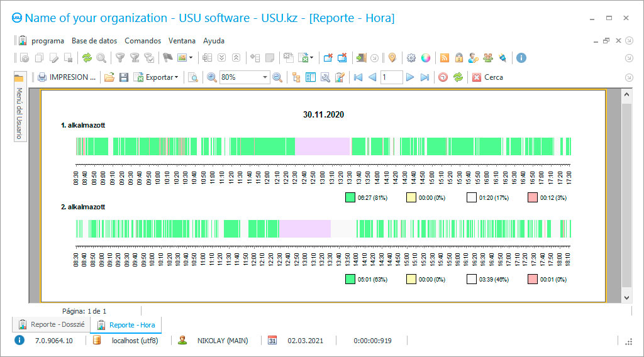Jump to the last page arrow
The height and width of the screenshot is (357, 644).
[425, 77]
